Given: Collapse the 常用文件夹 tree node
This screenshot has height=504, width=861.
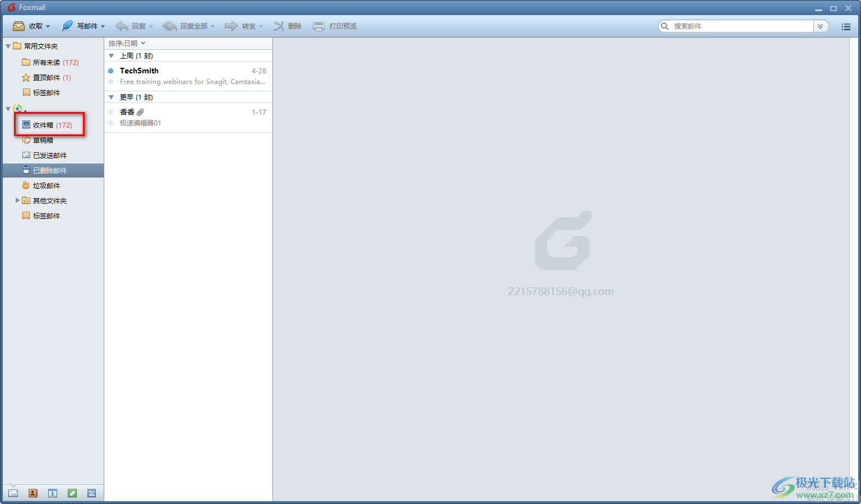Looking at the screenshot, I should click(x=8, y=46).
